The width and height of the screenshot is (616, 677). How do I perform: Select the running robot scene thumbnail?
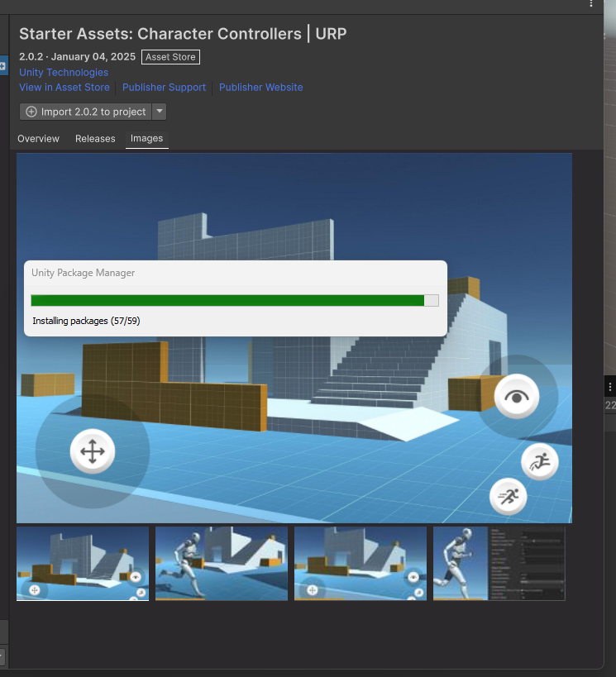click(222, 564)
